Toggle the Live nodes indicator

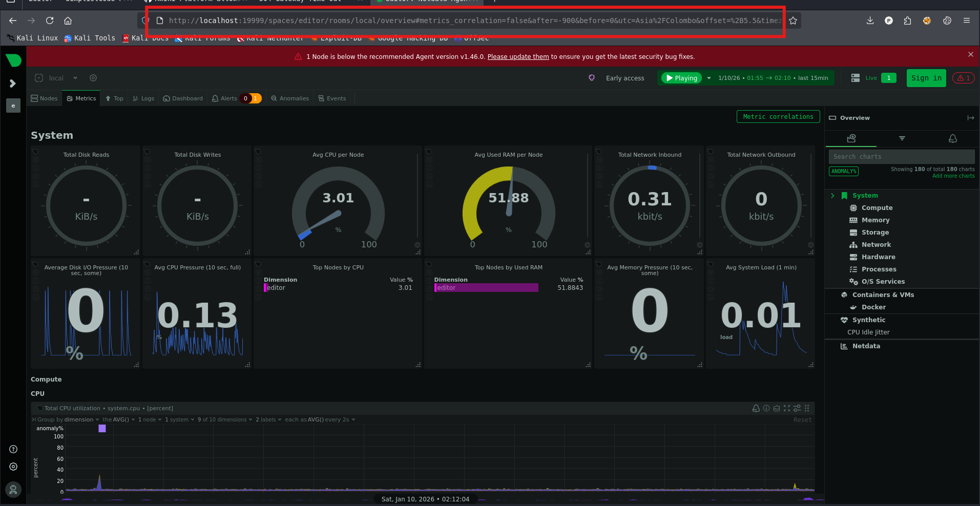pos(873,78)
